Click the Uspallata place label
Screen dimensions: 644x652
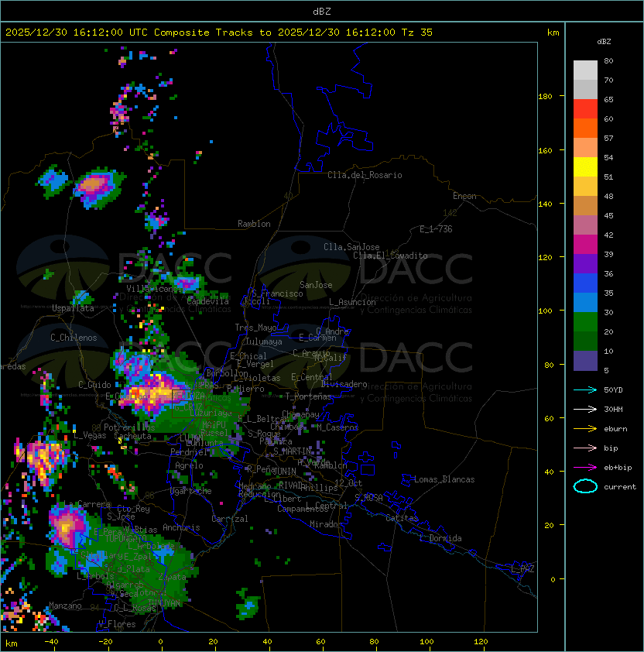click(x=73, y=308)
